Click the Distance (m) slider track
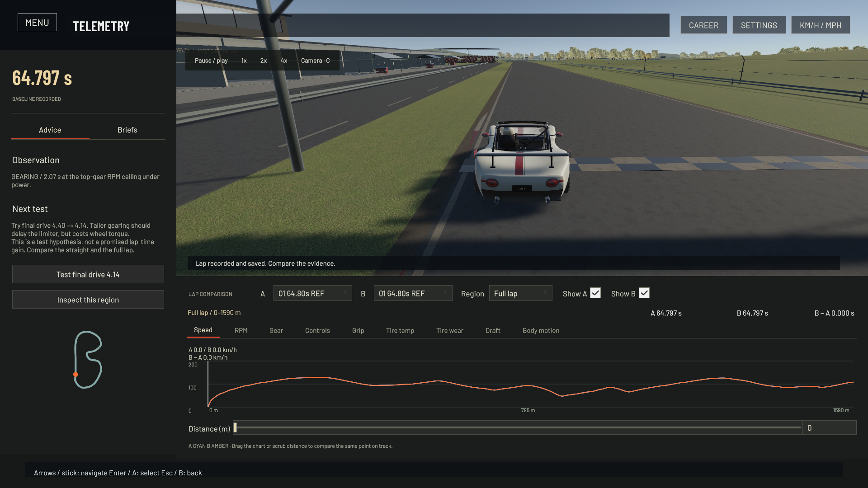The image size is (868, 488). (x=518, y=427)
